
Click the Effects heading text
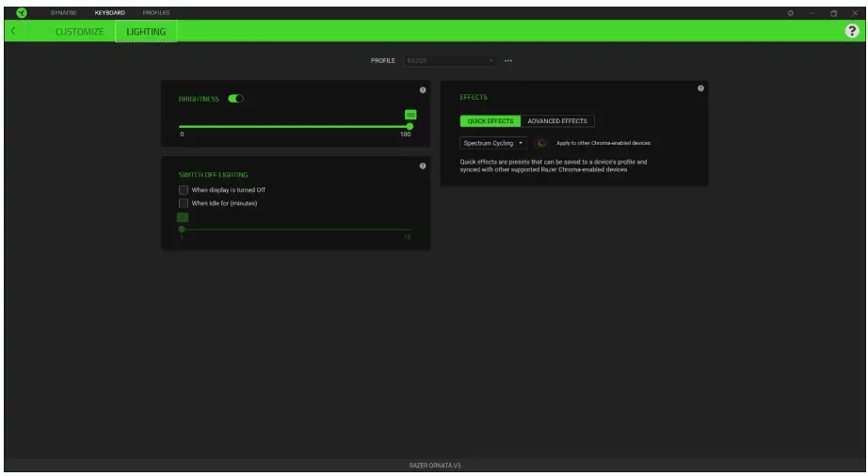point(474,97)
